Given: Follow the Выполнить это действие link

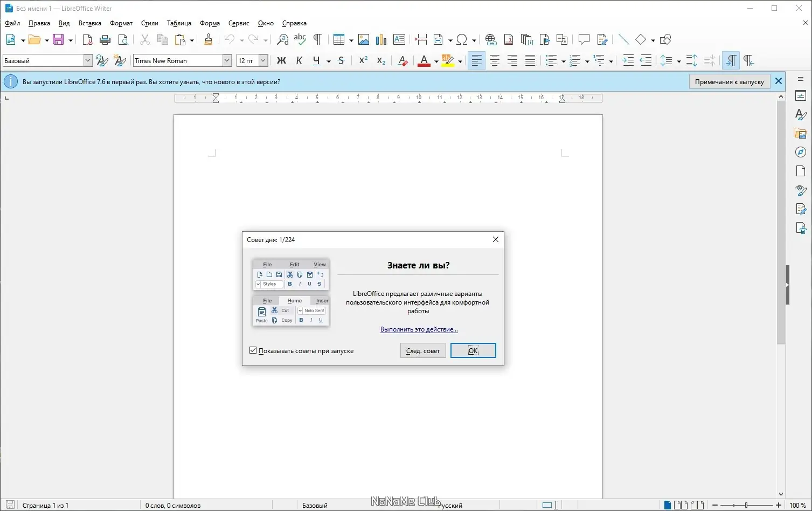Looking at the screenshot, I should (419, 329).
